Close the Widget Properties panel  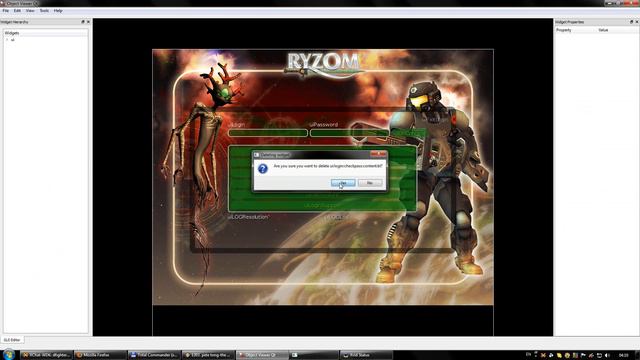coord(637,22)
